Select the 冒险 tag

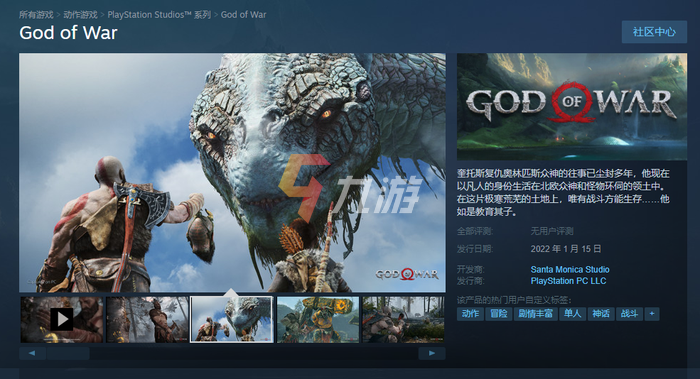click(499, 314)
